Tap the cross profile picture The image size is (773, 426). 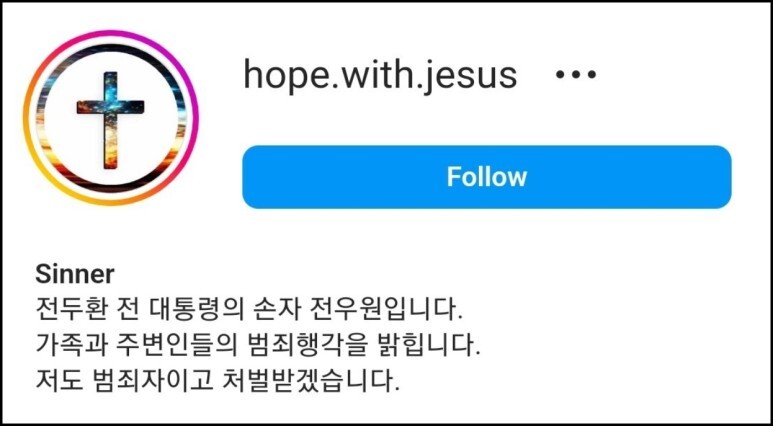tap(111, 118)
